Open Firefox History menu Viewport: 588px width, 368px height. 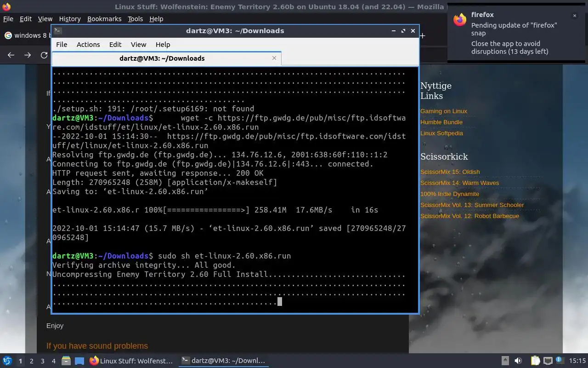(x=70, y=19)
